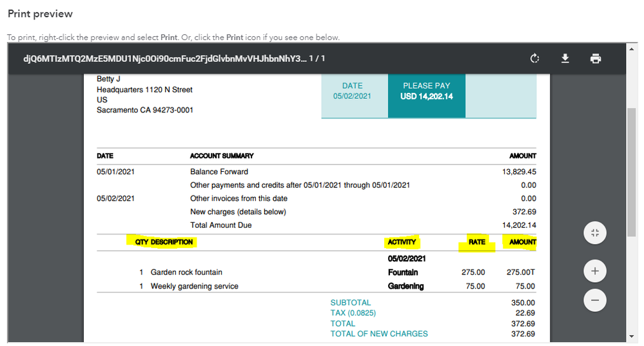Click the rotate document icon
The image size is (644, 346).
534,59
